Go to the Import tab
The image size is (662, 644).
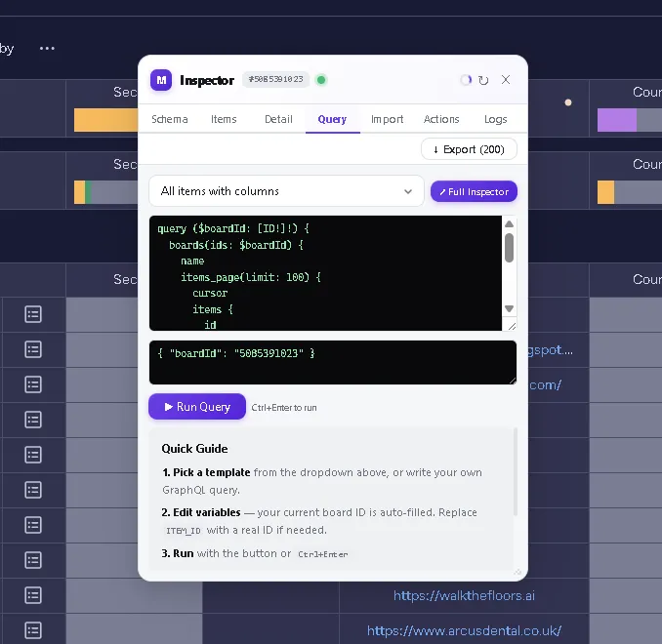[x=388, y=119]
